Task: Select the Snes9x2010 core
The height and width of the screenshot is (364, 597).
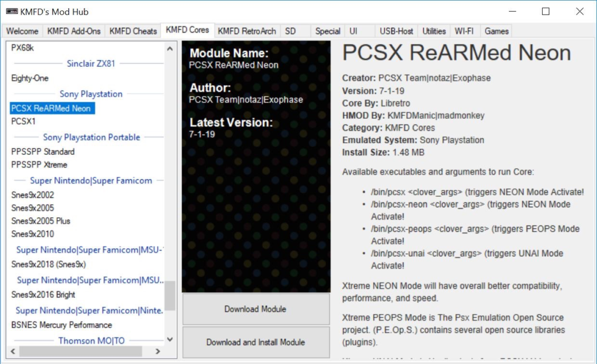Action: (33, 234)
